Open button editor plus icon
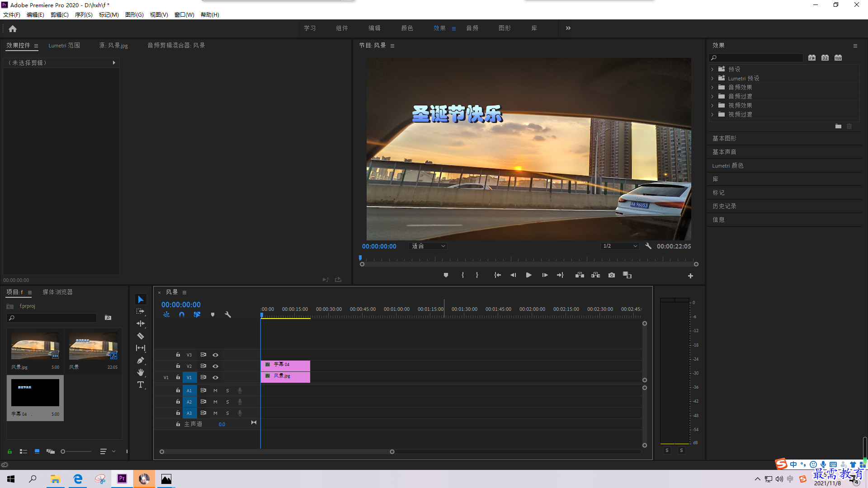Image resolution: width=868 pixels, height=488 pixels. click(690, 276)
